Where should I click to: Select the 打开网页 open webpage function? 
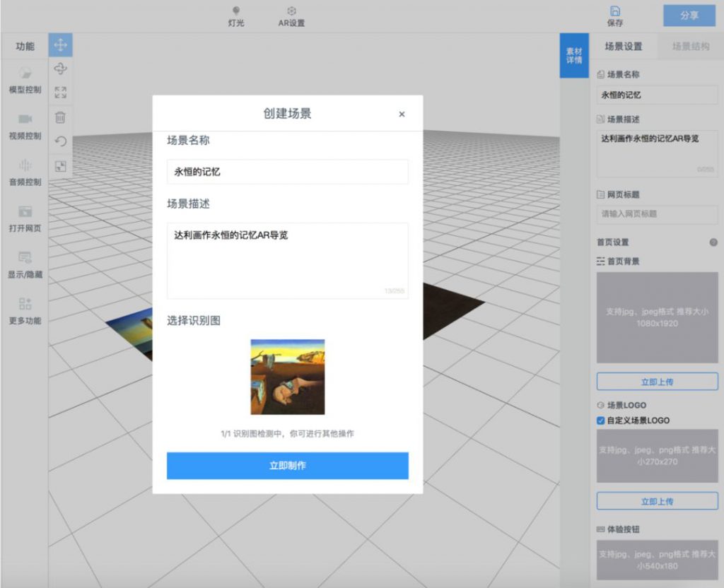coord(25,219)
